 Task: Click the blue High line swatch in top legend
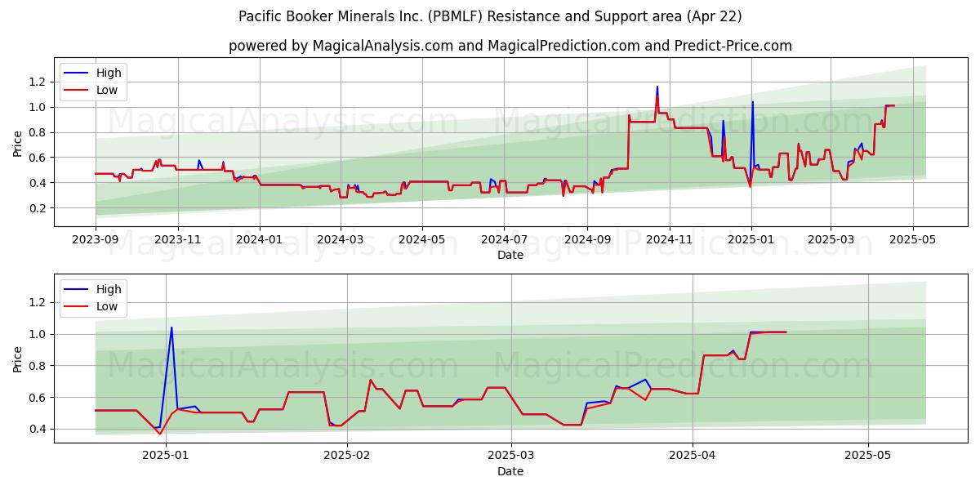77,73
